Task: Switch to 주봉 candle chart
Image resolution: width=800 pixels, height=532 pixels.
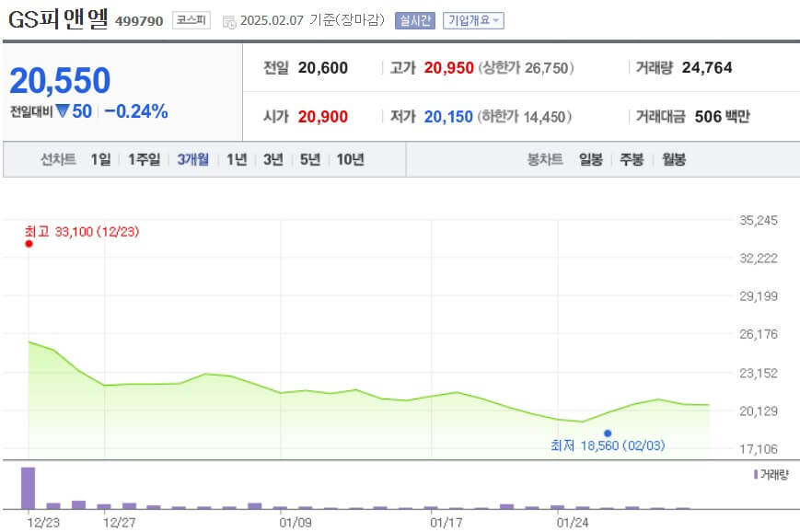Action: tap(632, 159)
